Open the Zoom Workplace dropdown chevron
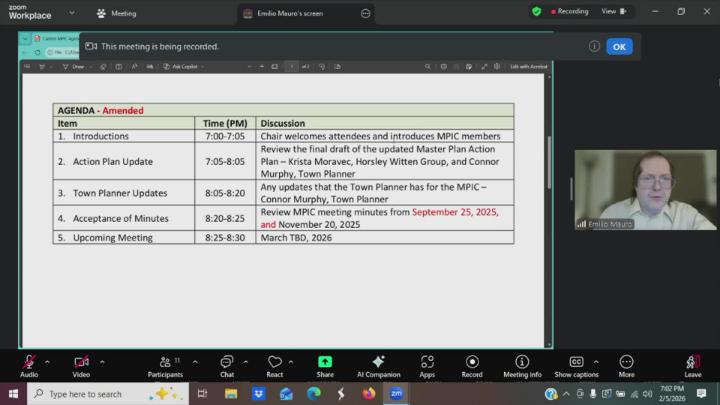Viewport: 720px width, 405px height. pos(71,14)
